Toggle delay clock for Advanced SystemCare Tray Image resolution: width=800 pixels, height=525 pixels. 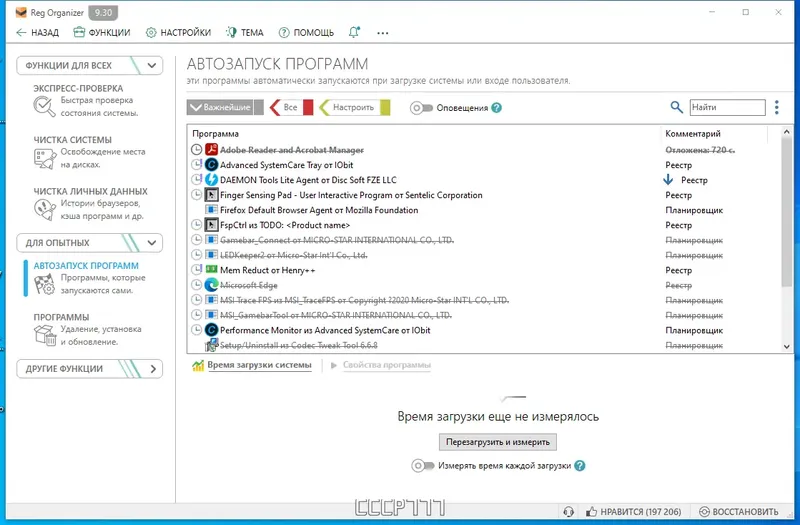coord(196,165)
